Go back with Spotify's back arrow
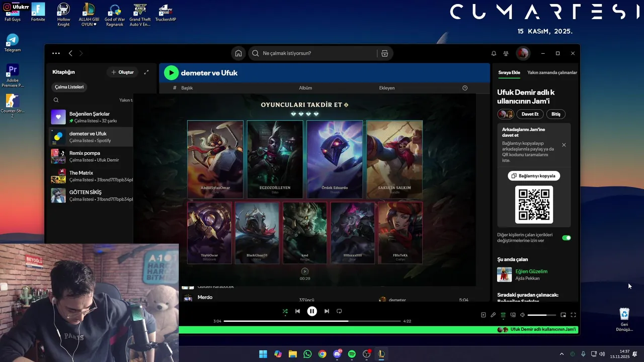The image size is (644, 362). click(x=70, y=53)
